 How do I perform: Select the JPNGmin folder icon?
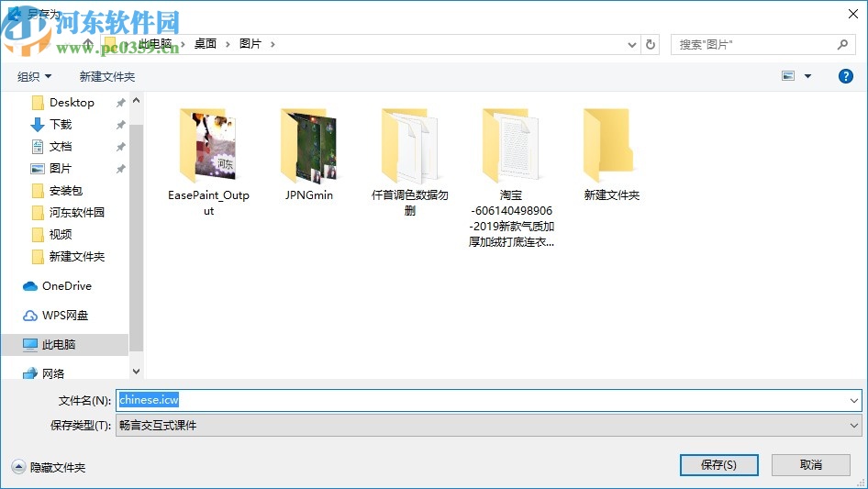[309, 146]
